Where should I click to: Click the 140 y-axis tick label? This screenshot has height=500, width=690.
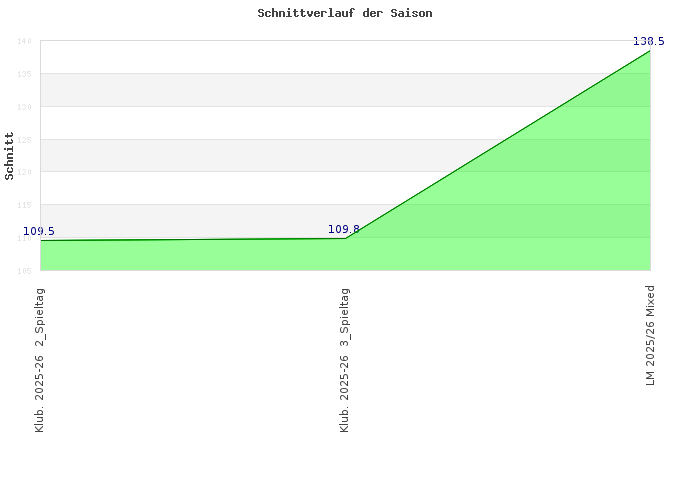pyautogui.click(x=24, y=41)
